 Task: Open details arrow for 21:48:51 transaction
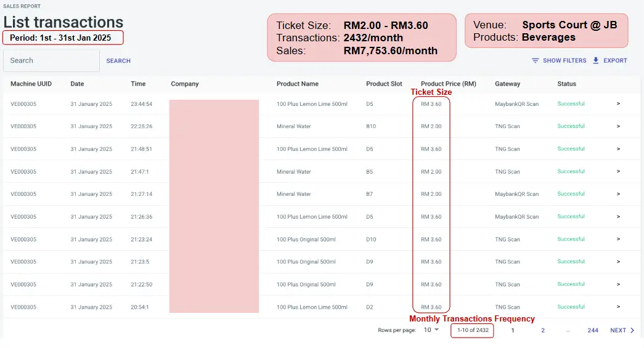(618, 149)
